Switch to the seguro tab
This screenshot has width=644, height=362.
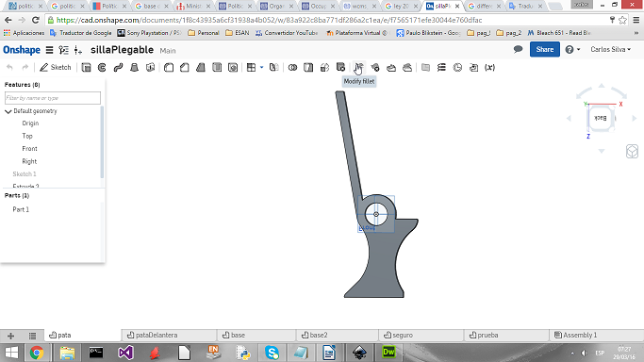pyautogui.click(x=421, y=336)
